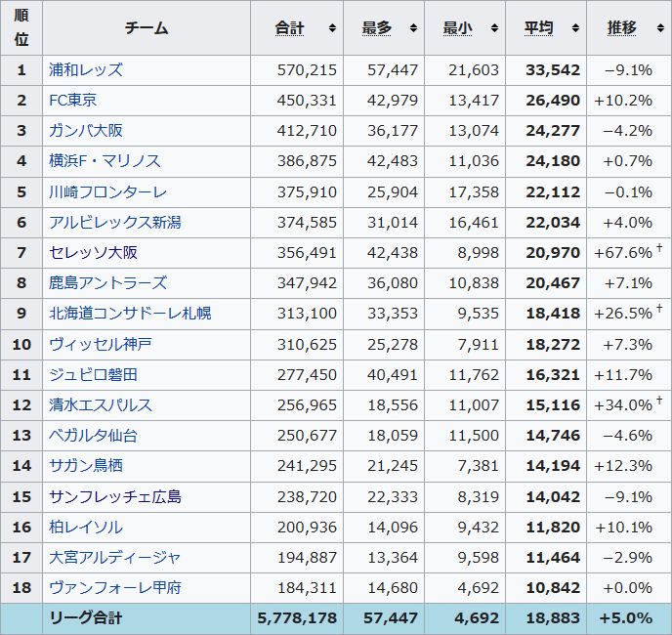Image resolution: width=672 pixels, height=635 pixels.
Task: Sort table by 最小 column arrows
Action: [x=494, y=28]
